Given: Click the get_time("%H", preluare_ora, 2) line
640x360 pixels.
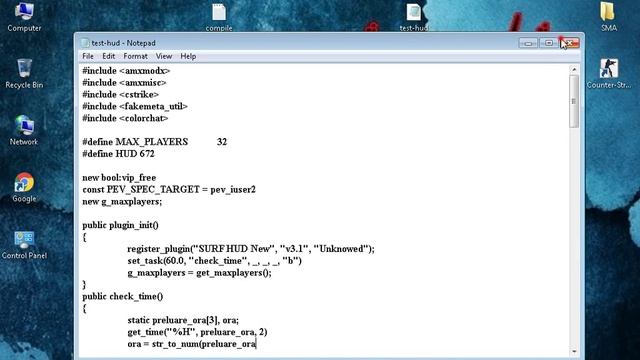Looking at the screenshot, I should (197, 332).
